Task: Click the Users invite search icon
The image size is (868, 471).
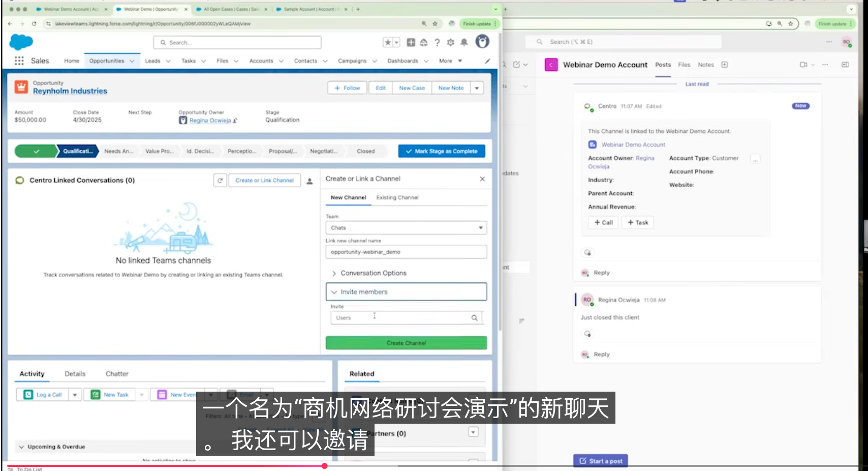Action: (x=474, y=318)
